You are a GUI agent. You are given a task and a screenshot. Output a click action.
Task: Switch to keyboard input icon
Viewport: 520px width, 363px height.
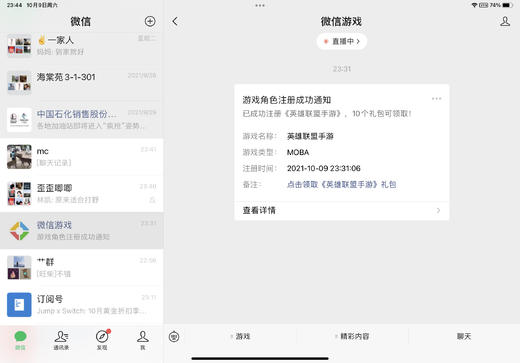coord(174,337)
